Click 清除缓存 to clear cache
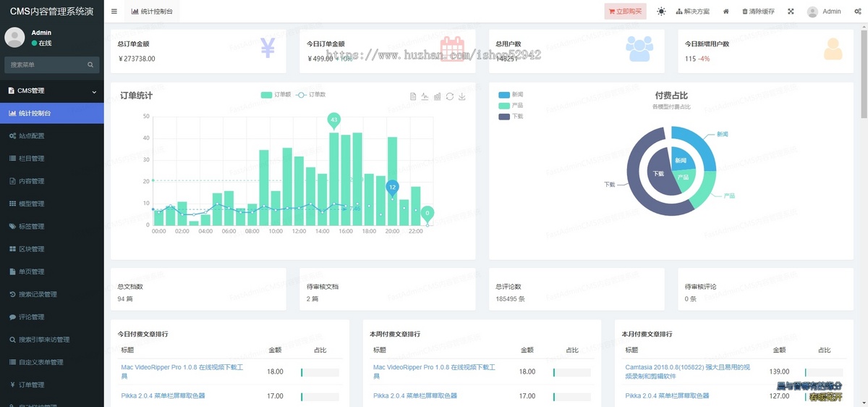 click(758, 12)
